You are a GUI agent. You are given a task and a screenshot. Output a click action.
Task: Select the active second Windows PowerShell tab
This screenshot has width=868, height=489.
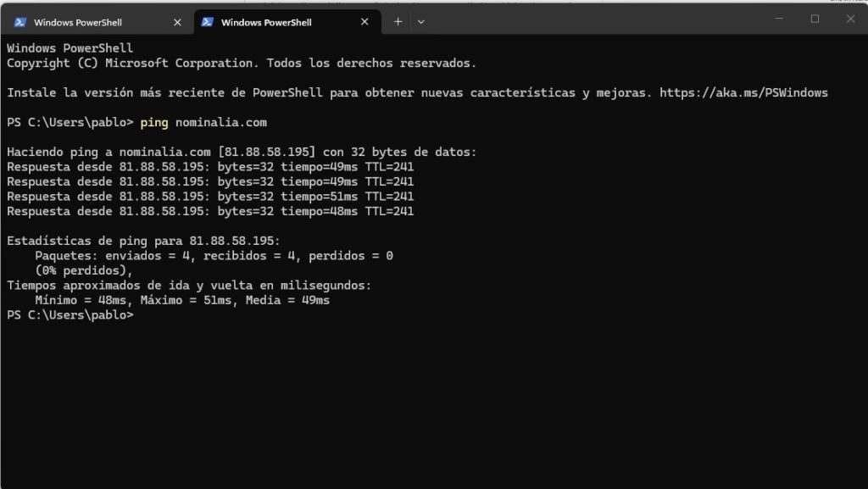pos(287,22)
